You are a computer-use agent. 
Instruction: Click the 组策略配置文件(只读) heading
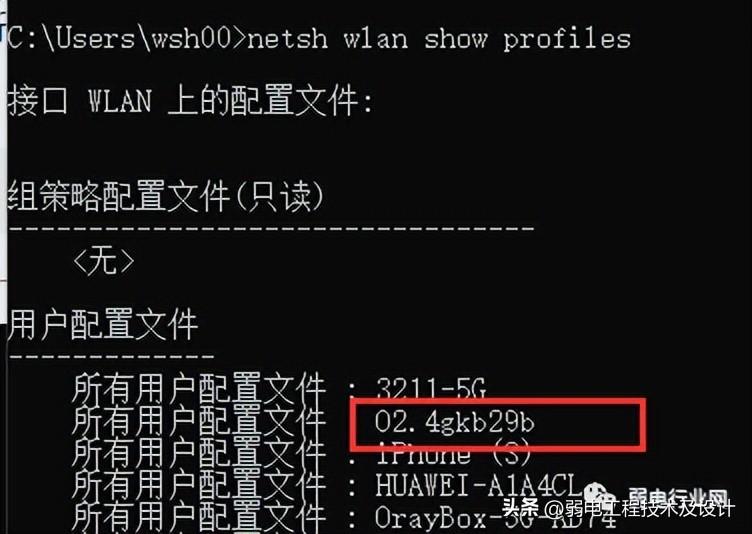166,196
